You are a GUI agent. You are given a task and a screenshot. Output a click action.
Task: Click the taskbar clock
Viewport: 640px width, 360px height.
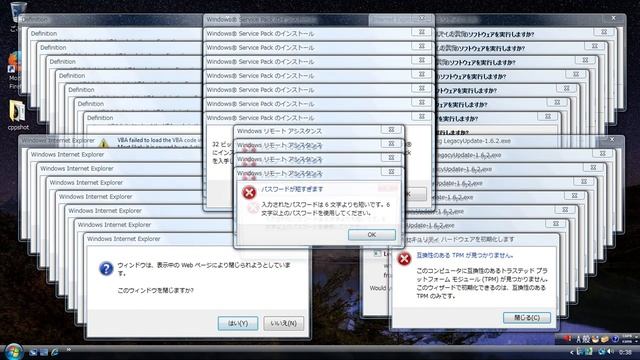point(625,352)
